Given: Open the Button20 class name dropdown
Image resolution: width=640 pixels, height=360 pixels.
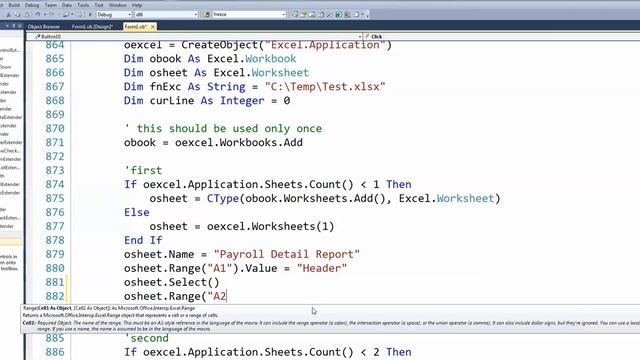Looking at the screenshot, I should pos(195,36).
